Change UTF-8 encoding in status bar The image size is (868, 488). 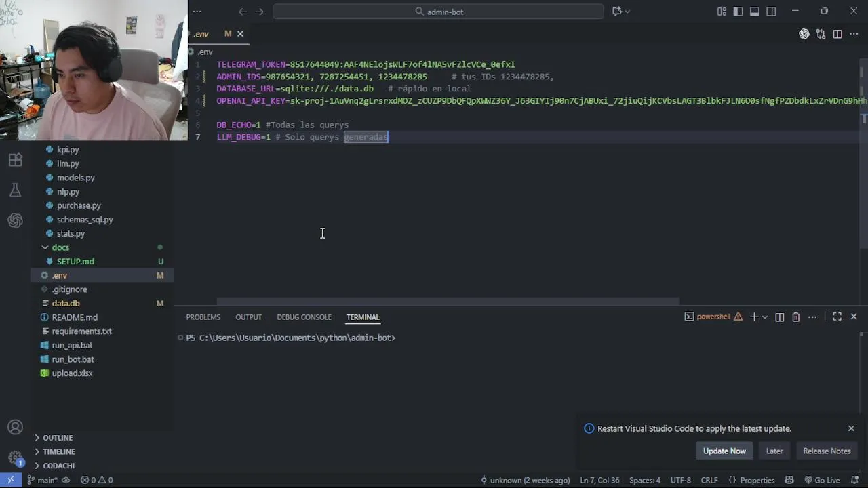tap(681, 480)
